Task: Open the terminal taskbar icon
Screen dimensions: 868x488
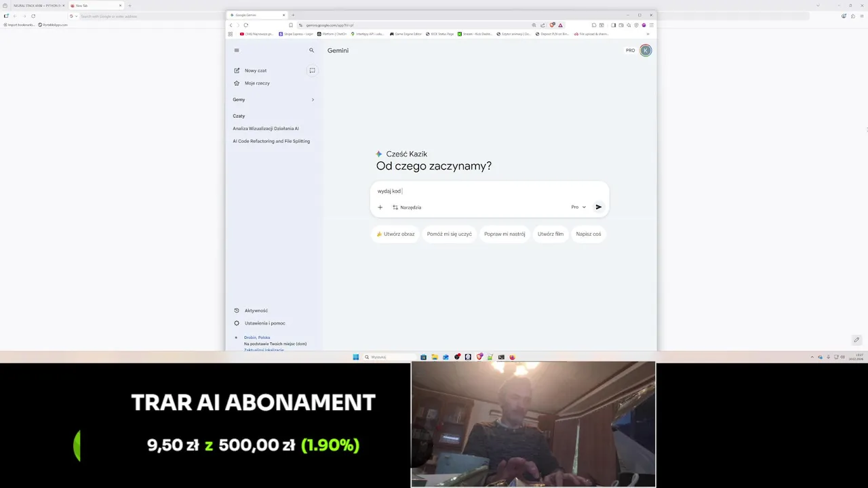Action: [501, 357]
